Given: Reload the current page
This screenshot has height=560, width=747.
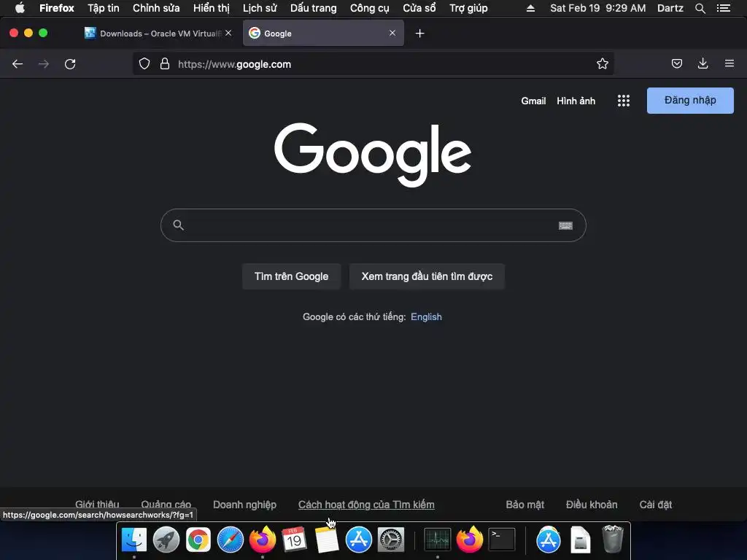Looking at the screenshot, I should (x=70, y=64).
